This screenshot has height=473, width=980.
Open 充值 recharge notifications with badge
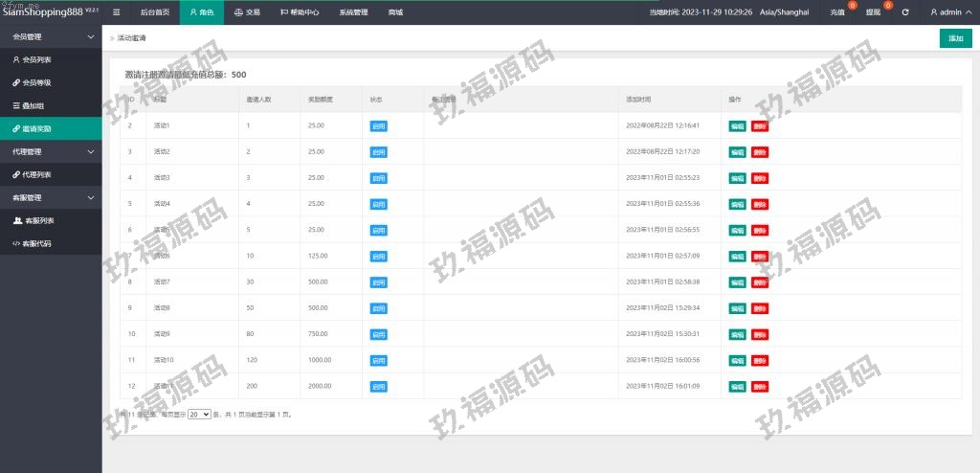click(x=837, y=12)
